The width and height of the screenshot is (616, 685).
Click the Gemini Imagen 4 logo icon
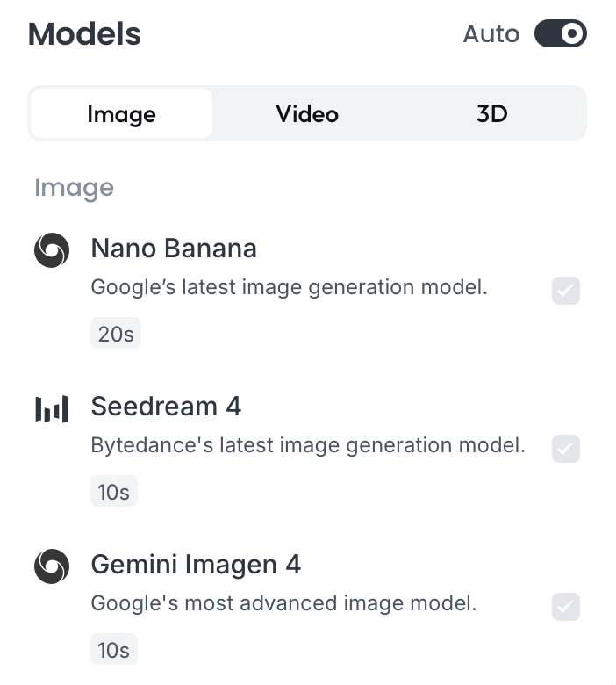52,566
